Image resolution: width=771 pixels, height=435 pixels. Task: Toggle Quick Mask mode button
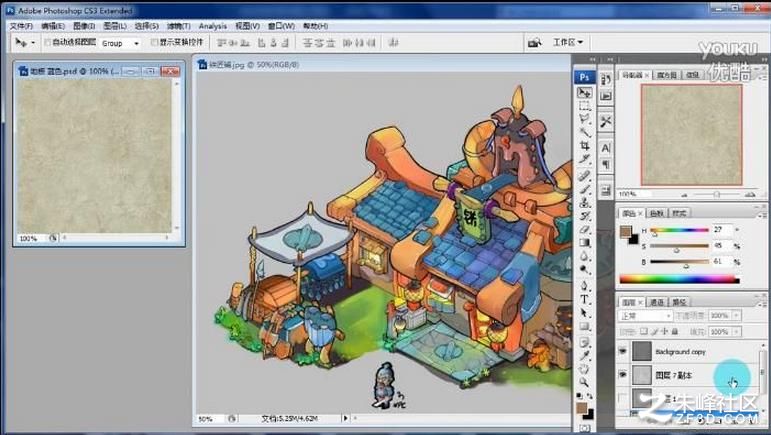[x=584, y=428]
